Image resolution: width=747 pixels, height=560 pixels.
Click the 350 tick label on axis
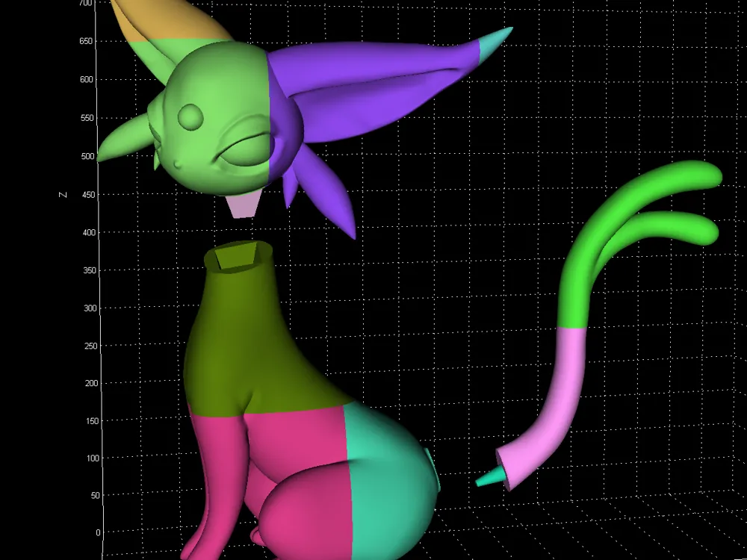pos(90,270)
